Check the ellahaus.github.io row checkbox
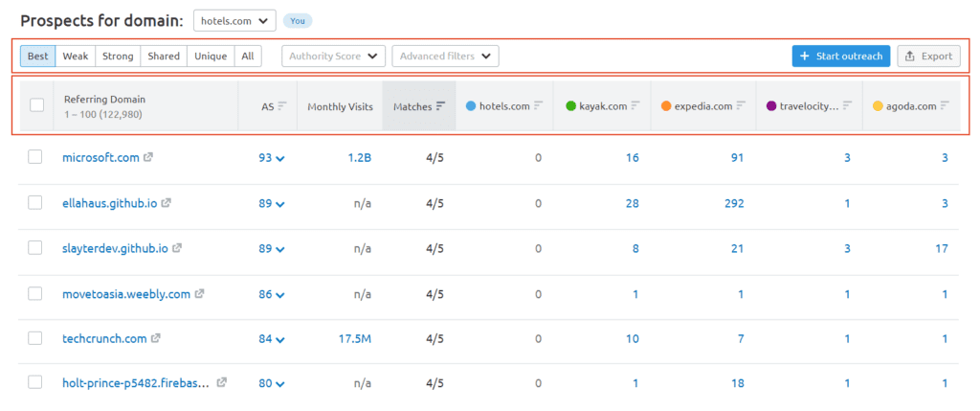Screen dimensions: 980x411 click(x=35, y=203)
